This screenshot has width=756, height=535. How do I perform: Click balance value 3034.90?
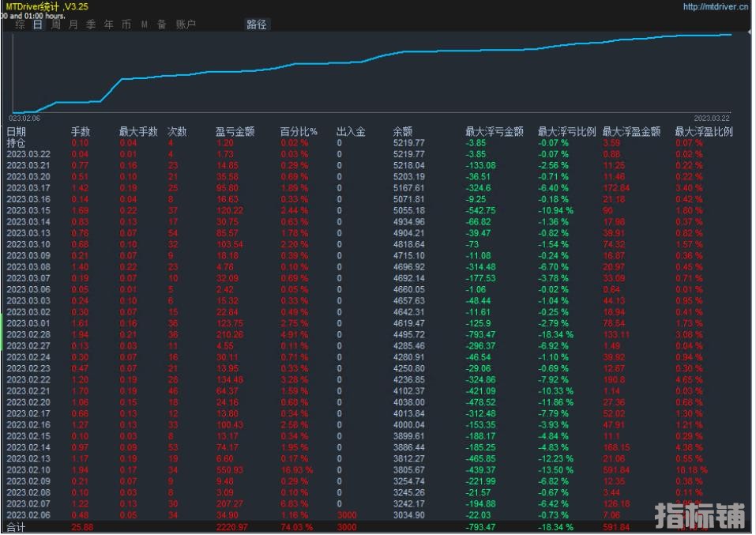click(x=409, y=515)
